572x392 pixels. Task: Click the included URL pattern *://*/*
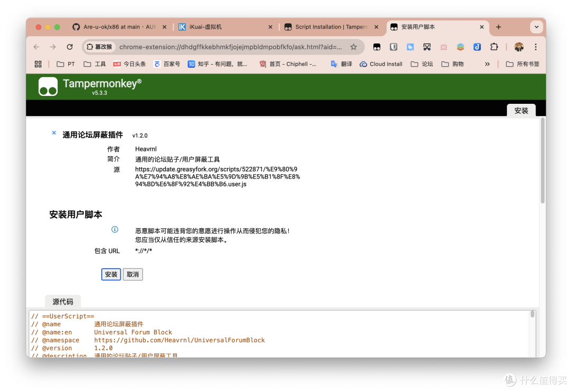(144, 251)
